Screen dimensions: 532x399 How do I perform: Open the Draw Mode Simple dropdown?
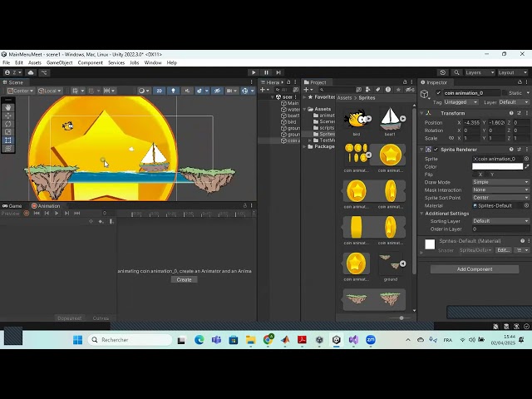[x=500, y=182]
